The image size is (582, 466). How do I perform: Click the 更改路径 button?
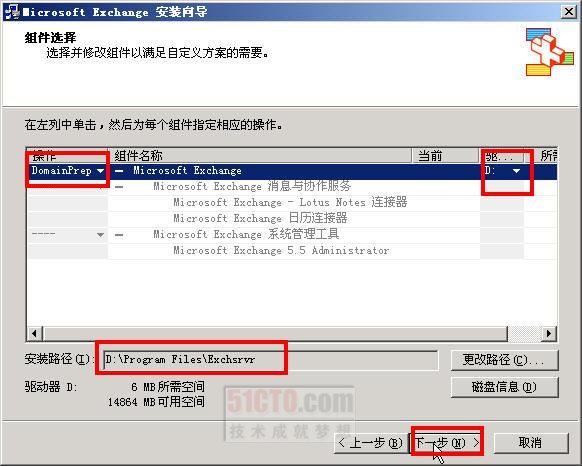point(504,359)
